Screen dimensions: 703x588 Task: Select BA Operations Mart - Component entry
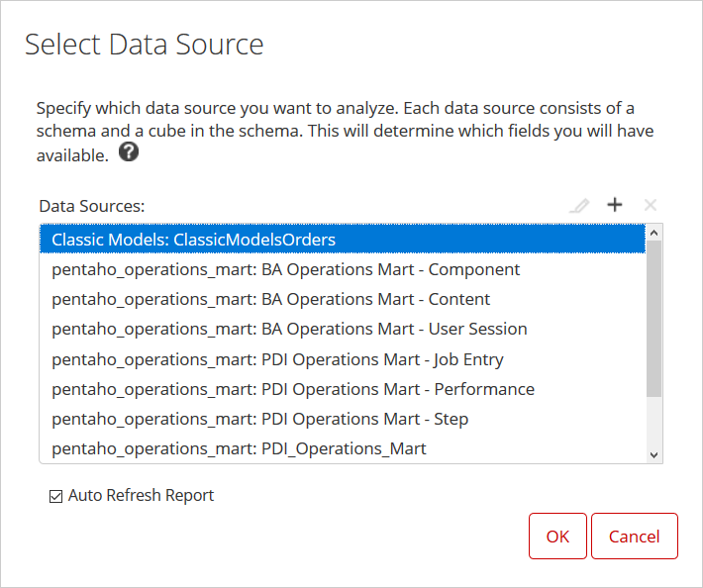285,269
